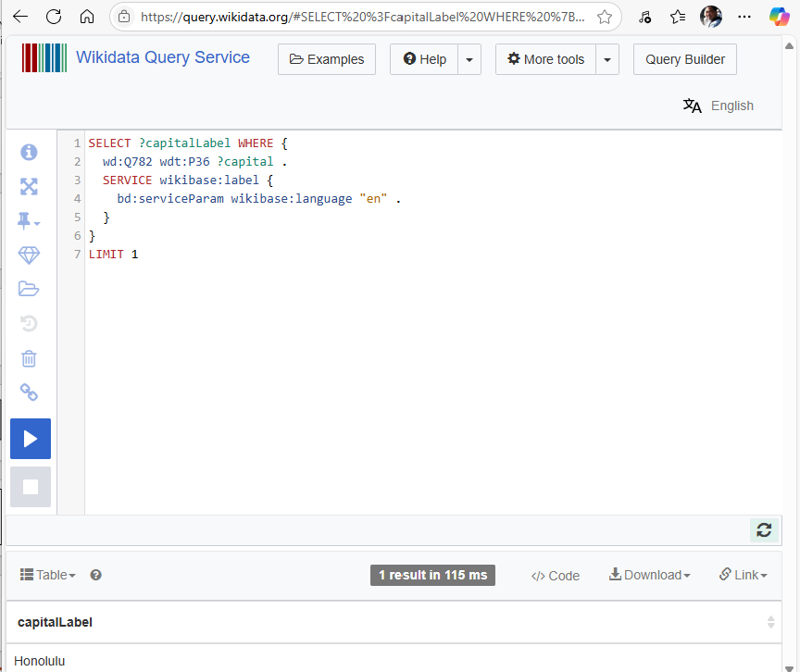800x672 pixels.
Task: Open the Download results menu
Action: [649, 575]
